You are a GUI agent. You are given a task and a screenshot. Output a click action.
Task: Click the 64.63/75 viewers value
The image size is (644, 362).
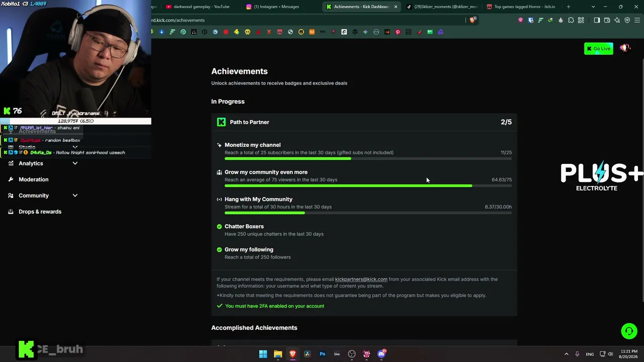pyautogui.click(x=502, y=180)
